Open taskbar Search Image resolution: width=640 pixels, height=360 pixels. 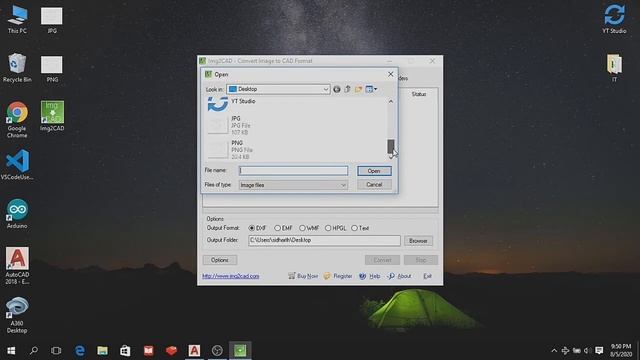(x=34, y=351)
